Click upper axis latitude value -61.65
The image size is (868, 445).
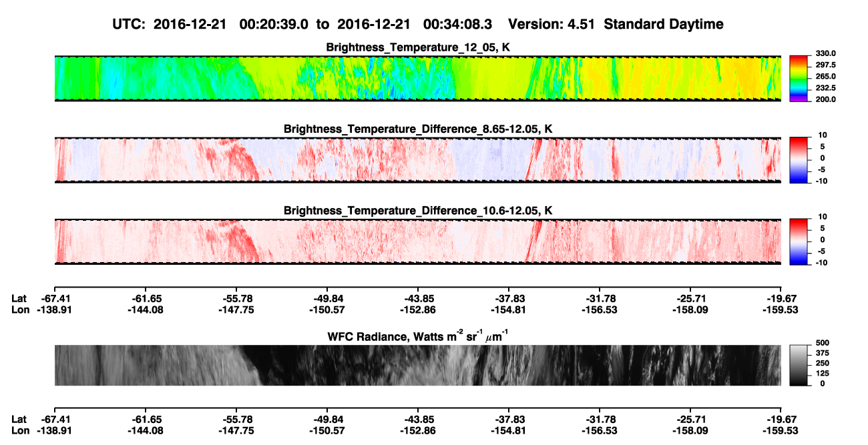145,298
